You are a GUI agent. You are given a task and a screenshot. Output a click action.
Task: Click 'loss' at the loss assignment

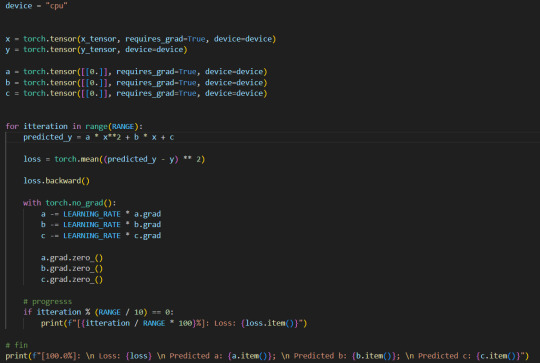[x=32, y=159]
